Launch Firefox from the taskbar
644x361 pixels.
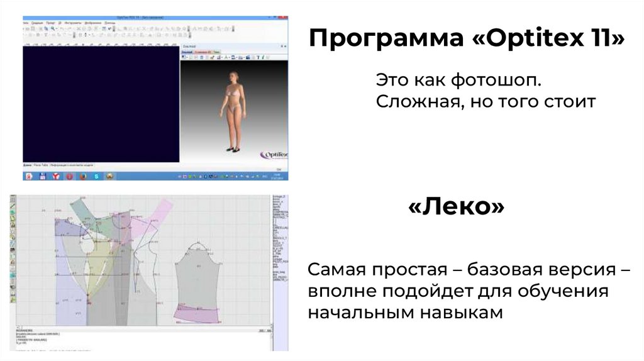(x=83, y=176)
